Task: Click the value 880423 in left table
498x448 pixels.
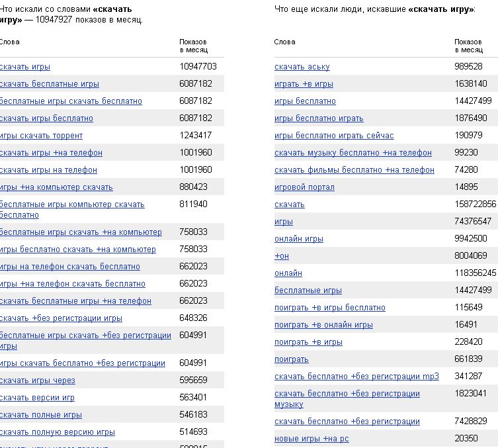Action: click(193, 187)
